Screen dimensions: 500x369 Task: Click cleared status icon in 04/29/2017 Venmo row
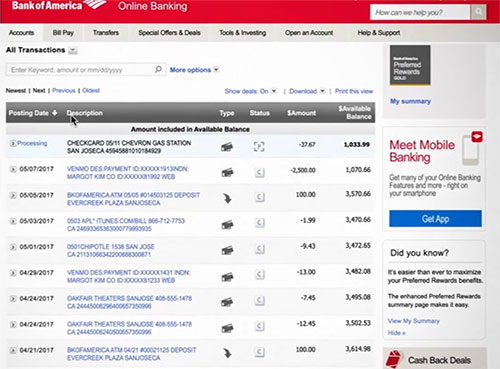click(260, 274)
